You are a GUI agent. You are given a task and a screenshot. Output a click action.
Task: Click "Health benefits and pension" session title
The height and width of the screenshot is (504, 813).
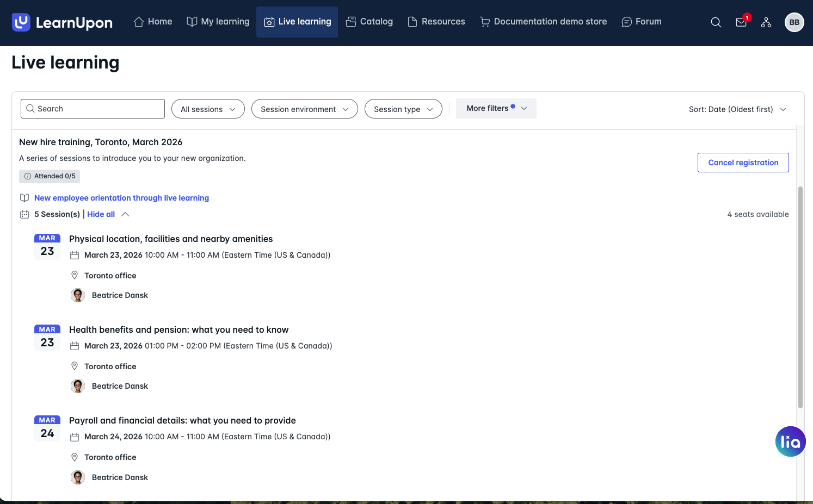pyautogui.click(x=179, y=329)
